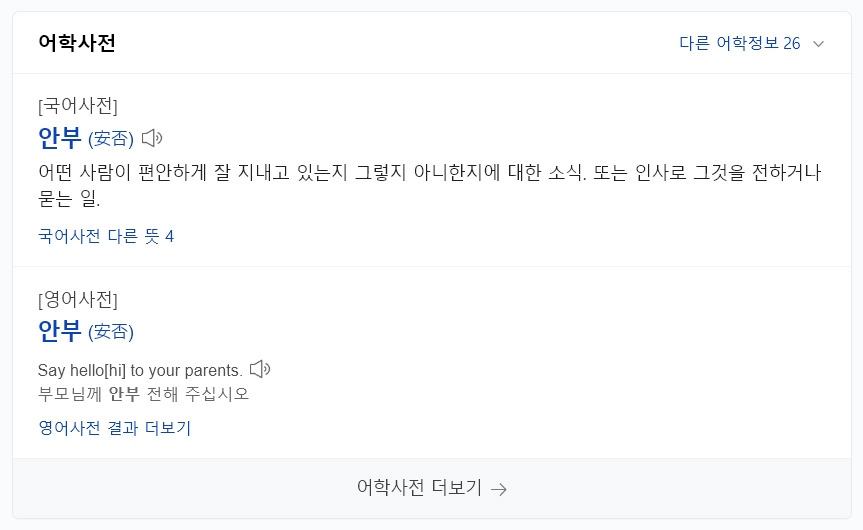Click the hanja (安否) in the English dictionary entry
The image size is (863, 530).
(x=111, y=332)
